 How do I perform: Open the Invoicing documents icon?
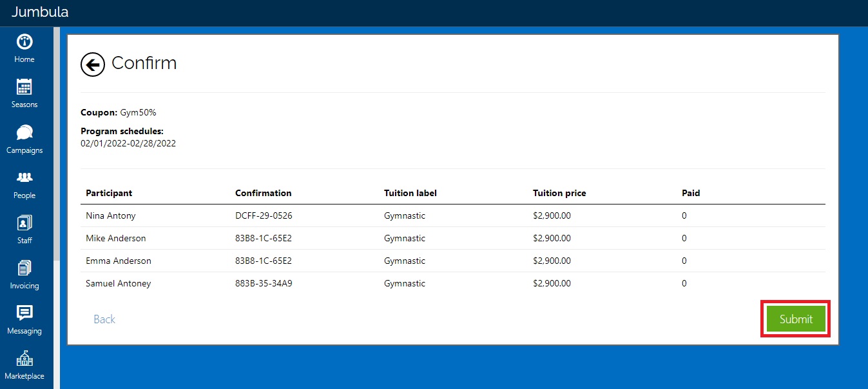tap(24, 268)
